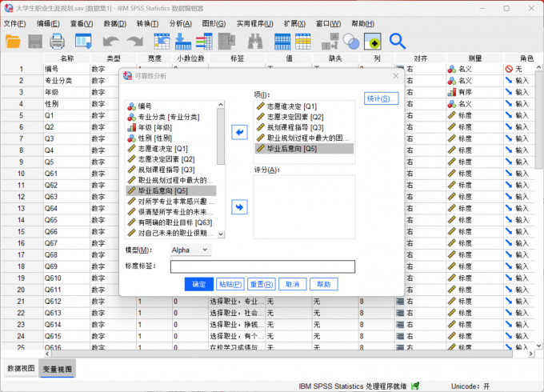Open the 模型 Alpha dropdown

pos(190,250)
